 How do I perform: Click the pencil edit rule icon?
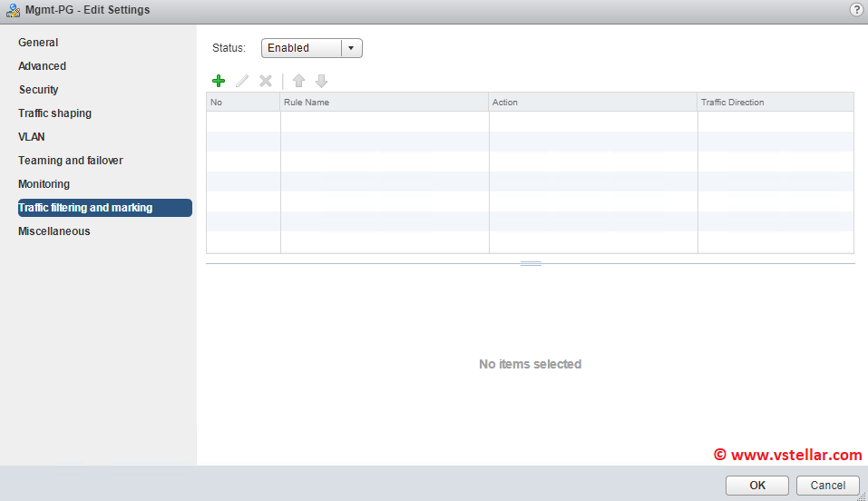pos(242,81)
